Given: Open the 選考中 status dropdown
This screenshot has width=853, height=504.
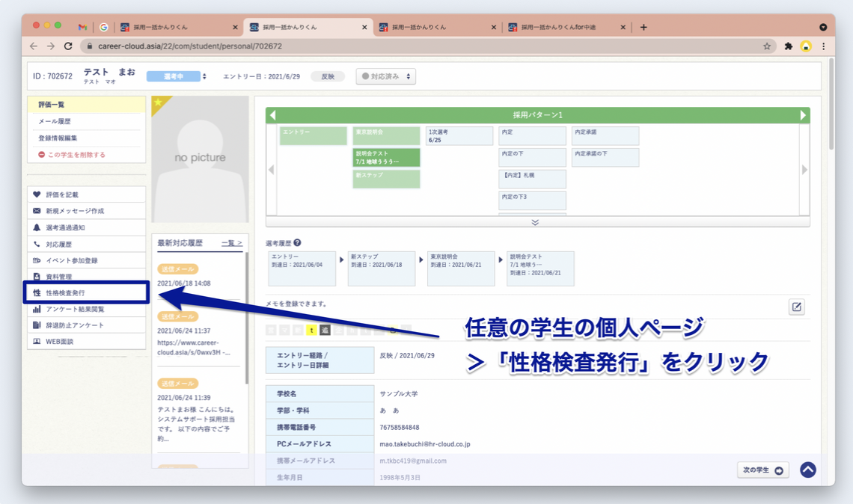Looking at the screenshot, I should click(x=177, y=76).
